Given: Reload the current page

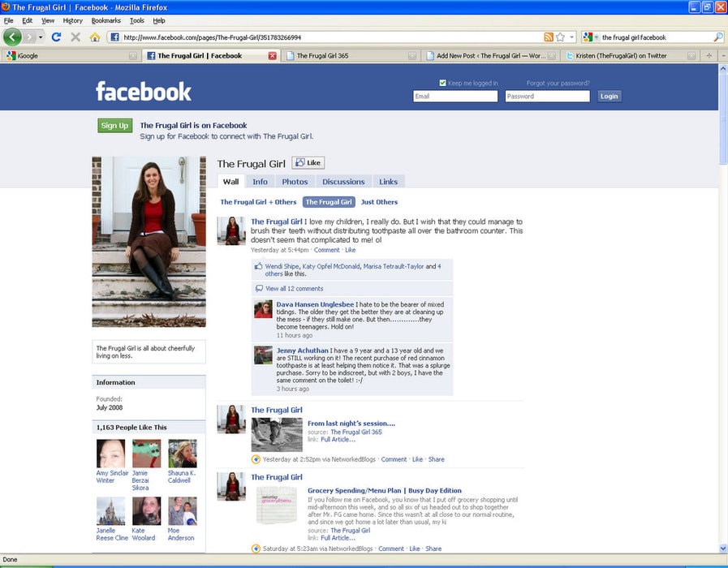Looking at the screenshot, I should click(x=56, y=37).
